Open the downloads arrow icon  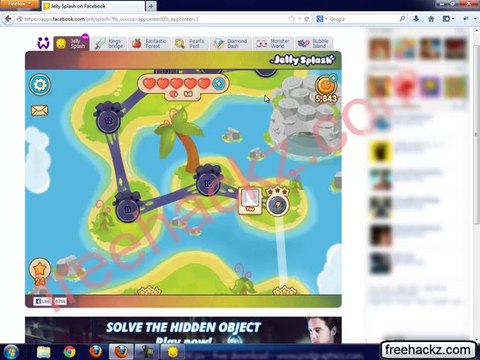(x=416, y=19)
